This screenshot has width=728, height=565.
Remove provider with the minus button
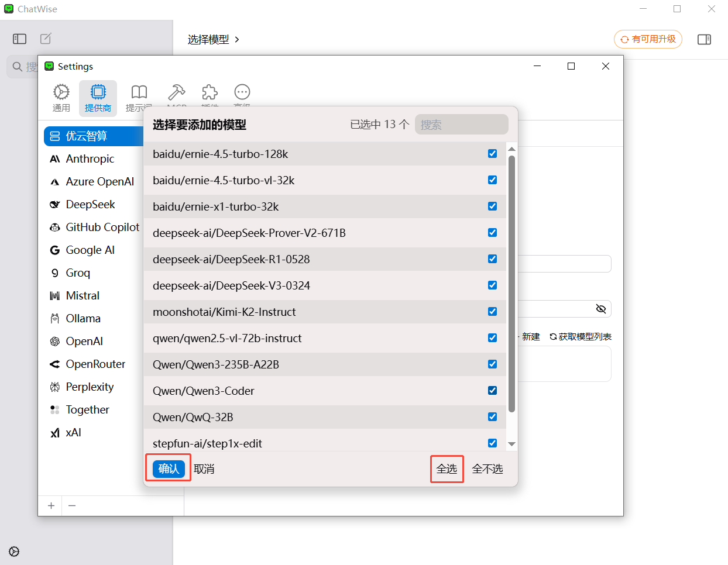click(x=72, y=506)
